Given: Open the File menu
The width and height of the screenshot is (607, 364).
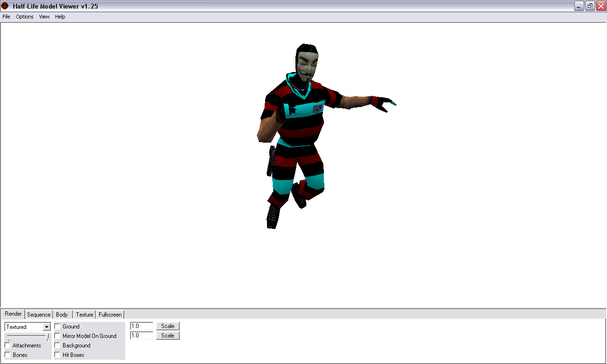Looking at the screenshot, I should pyautogui.click(x=6, y=17).
